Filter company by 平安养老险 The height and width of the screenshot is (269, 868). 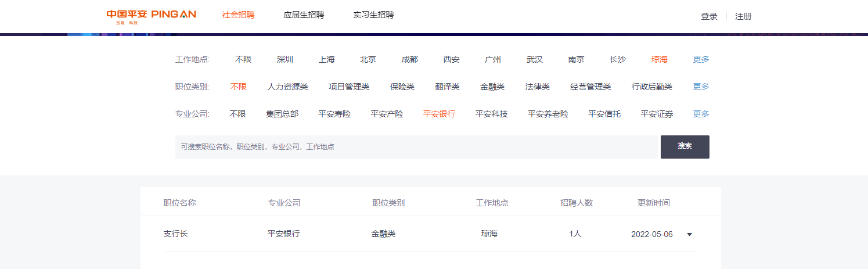[548, 114]
